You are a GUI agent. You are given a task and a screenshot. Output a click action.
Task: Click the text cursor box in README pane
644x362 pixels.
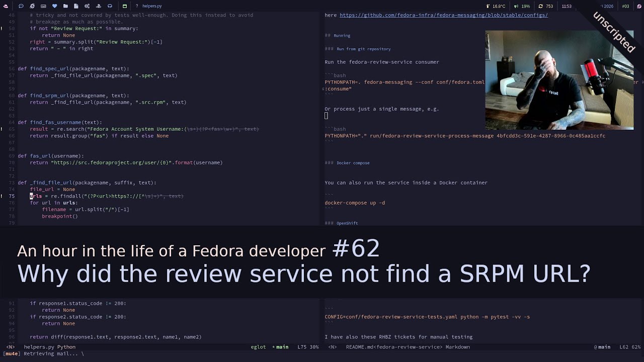[326, 116]
